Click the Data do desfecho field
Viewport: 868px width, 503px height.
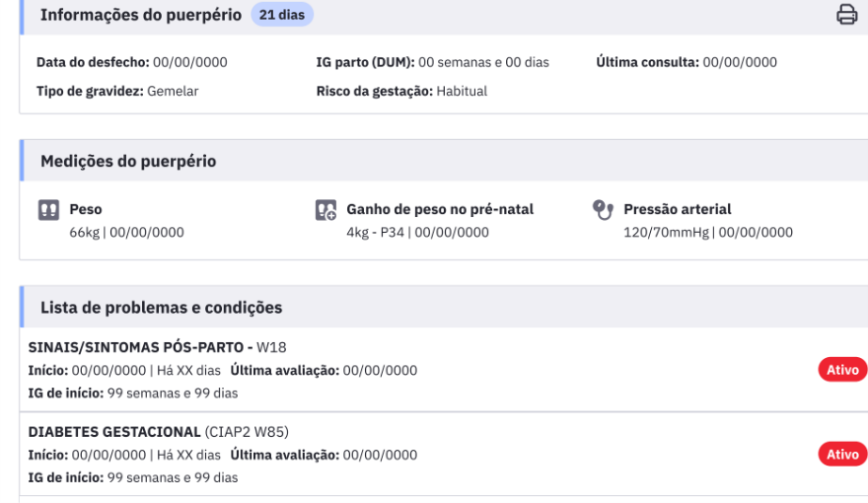pos(132,62)
